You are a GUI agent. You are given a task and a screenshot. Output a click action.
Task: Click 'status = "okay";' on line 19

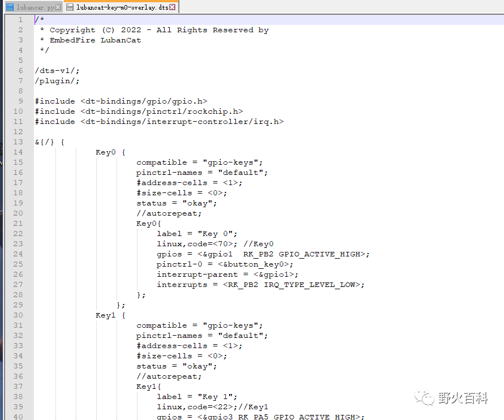click(176, 203)
